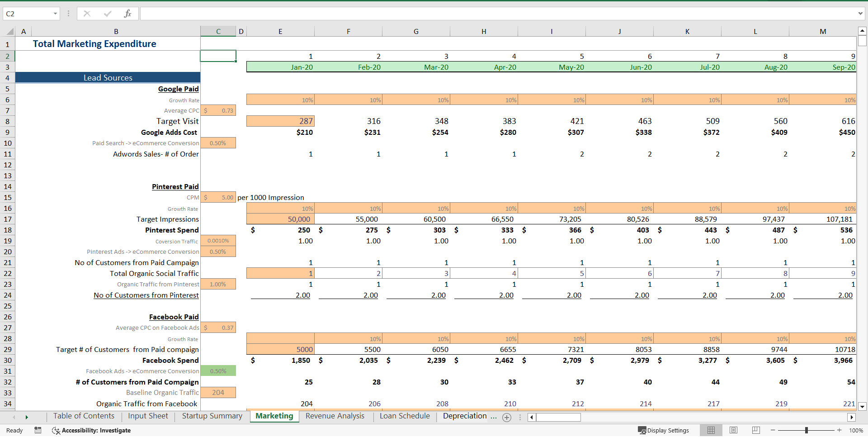Select the Marketing sheet tab
This screenshot has width=868, height=437.
click(274, 416)
